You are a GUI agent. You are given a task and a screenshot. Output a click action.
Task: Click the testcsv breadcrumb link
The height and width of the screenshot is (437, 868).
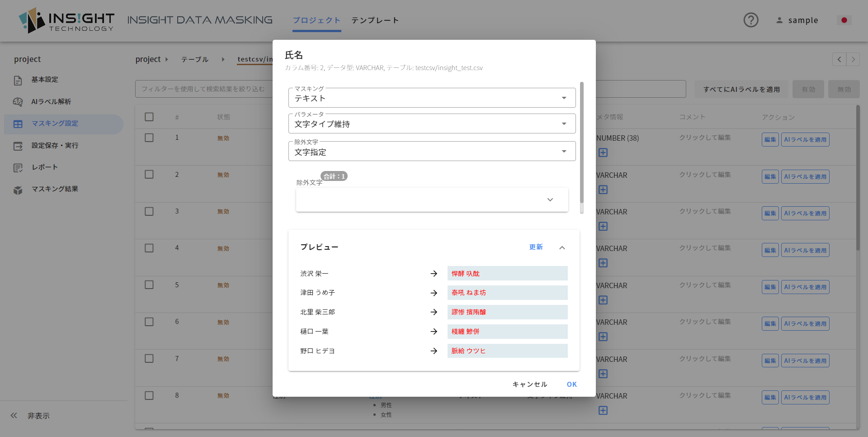point(255,59)
